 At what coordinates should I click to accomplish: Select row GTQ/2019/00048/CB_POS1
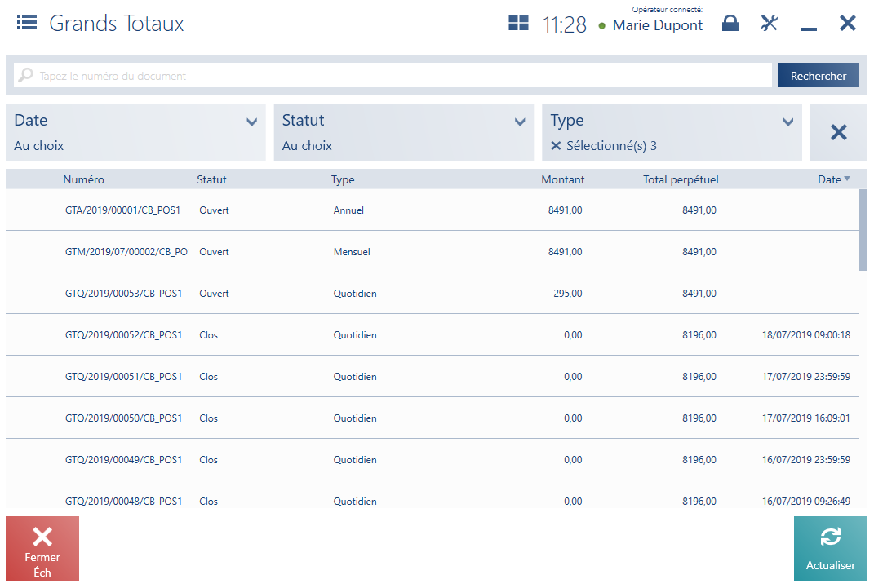point(433,495)
